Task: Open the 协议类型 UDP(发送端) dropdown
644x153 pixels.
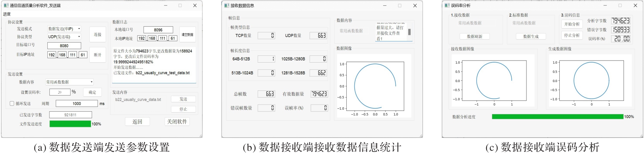Action: coord(64,37)
